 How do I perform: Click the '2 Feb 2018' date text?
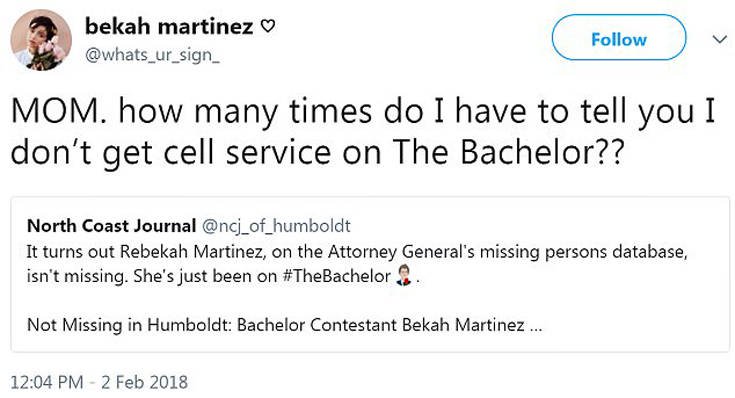click(x=144, y=382)
